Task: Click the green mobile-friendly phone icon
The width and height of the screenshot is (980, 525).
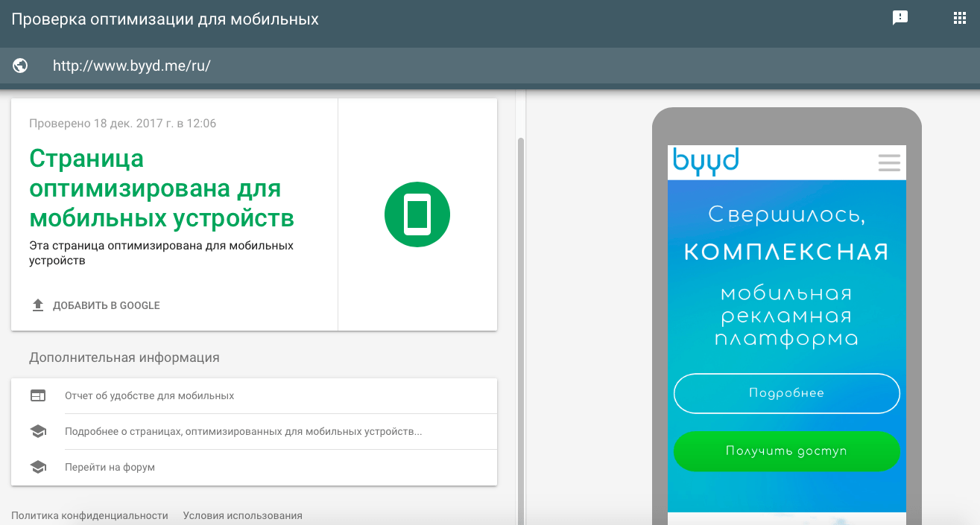Action: click(x=417, y=214)
